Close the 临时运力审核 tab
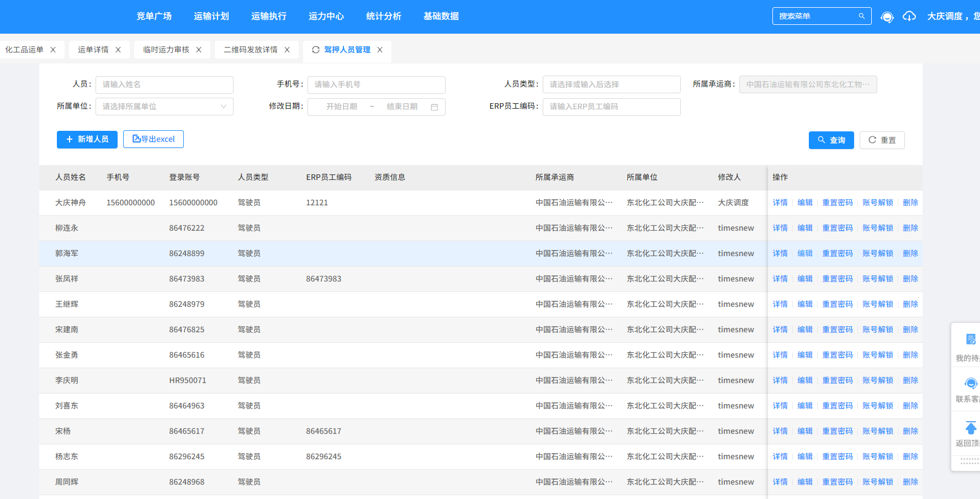 tap(199, 50)
